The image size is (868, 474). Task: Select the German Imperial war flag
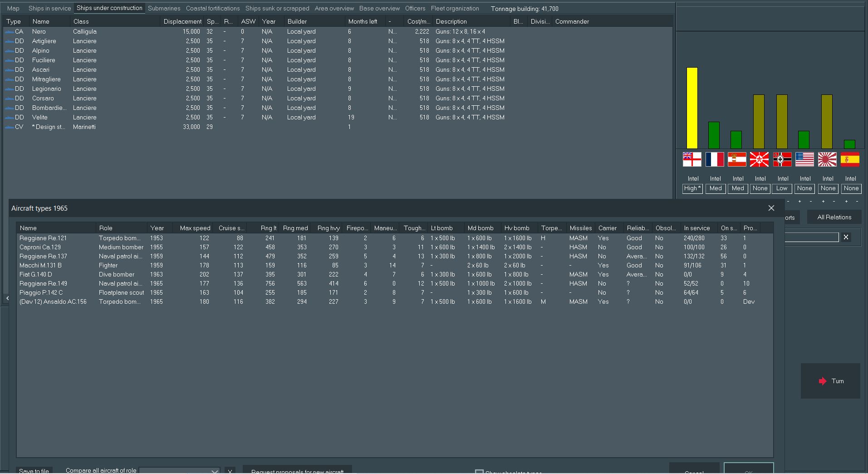[x=782, y=159]
